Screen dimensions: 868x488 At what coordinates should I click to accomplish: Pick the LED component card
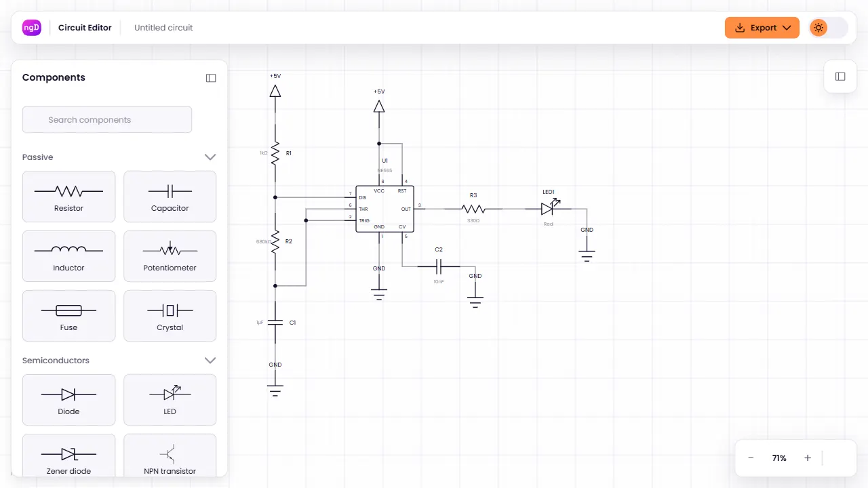pos(170,400)
